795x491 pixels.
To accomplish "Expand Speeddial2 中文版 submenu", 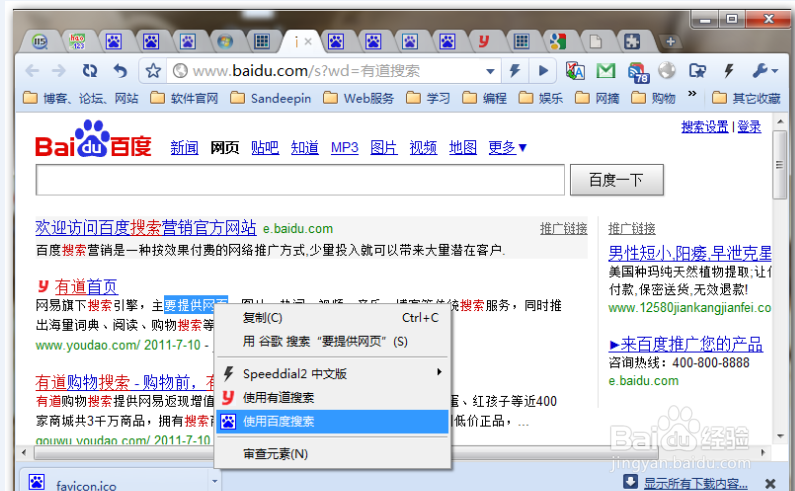I will tap(333, 374).
